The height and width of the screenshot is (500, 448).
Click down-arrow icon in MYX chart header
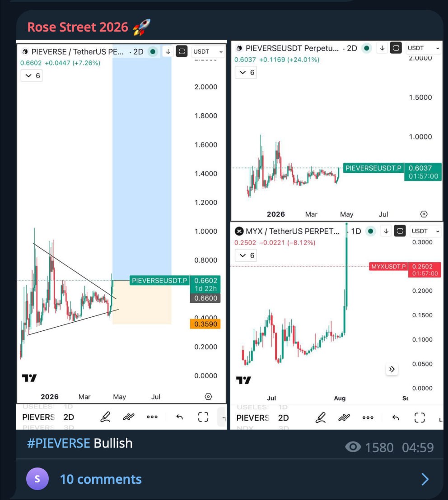click(386, 231)
